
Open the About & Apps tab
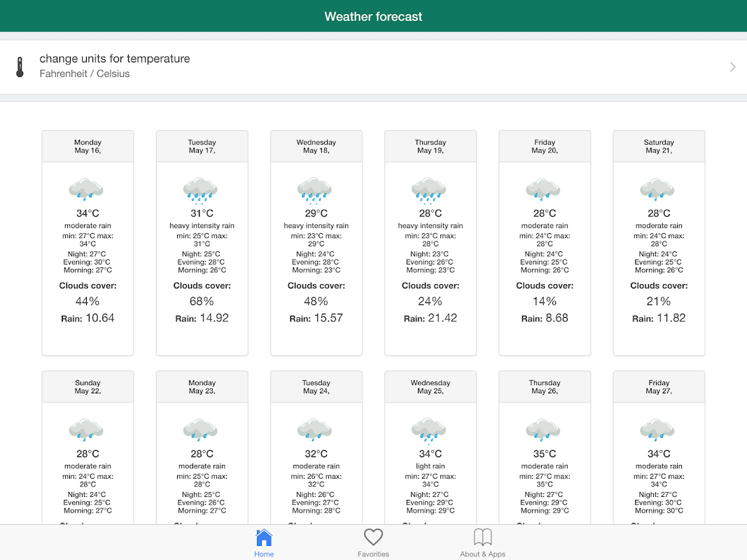click(x=482, y=543)
